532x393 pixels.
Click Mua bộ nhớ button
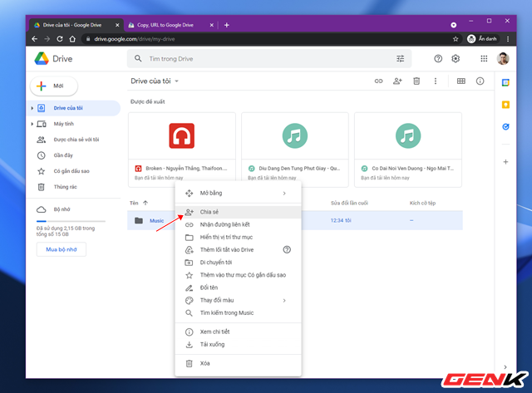pos(62,249)
